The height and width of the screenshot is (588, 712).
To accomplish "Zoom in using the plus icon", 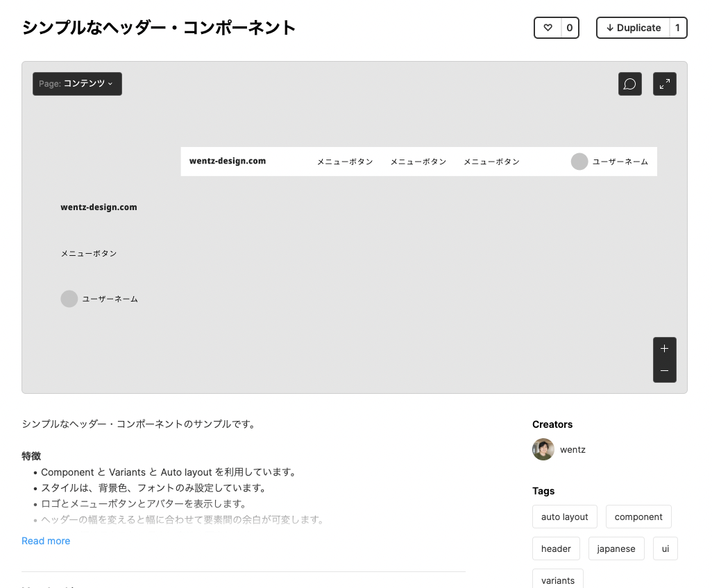I will 664,348.
